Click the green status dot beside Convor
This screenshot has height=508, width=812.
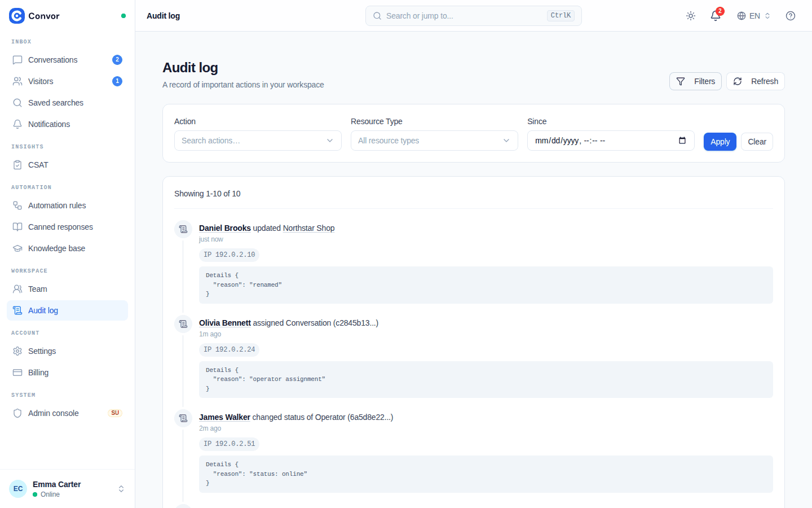(x=123, y=16)
